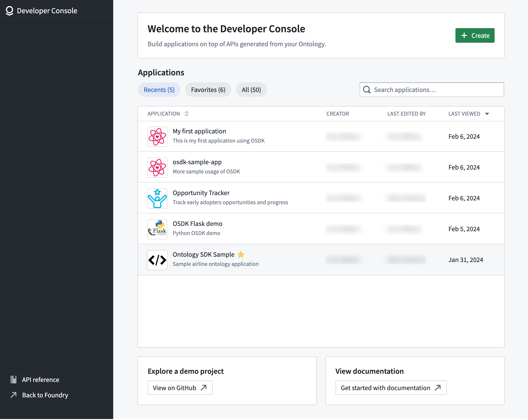Click blurred creator name in Opportunity Tracker row
The image size is (528, 420).
(343, 198)
